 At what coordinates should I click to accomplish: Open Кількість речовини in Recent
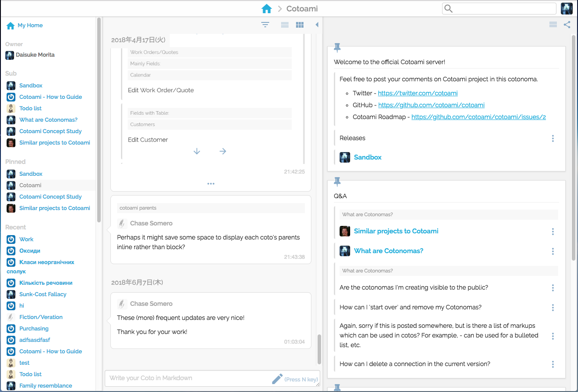point(46,283)
